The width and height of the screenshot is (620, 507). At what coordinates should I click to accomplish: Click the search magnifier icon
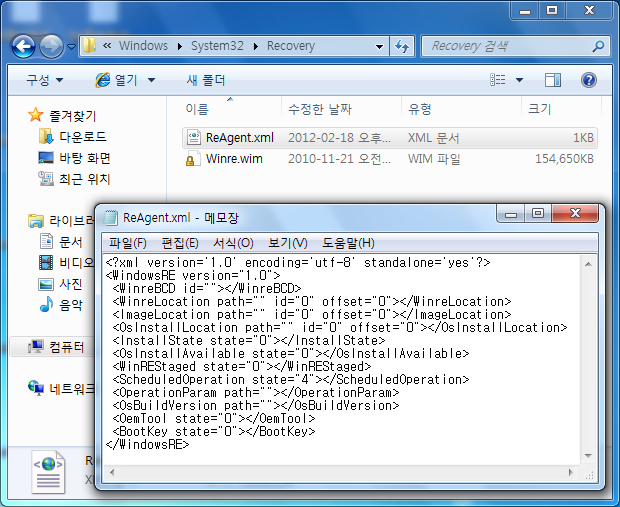[598, 46]
